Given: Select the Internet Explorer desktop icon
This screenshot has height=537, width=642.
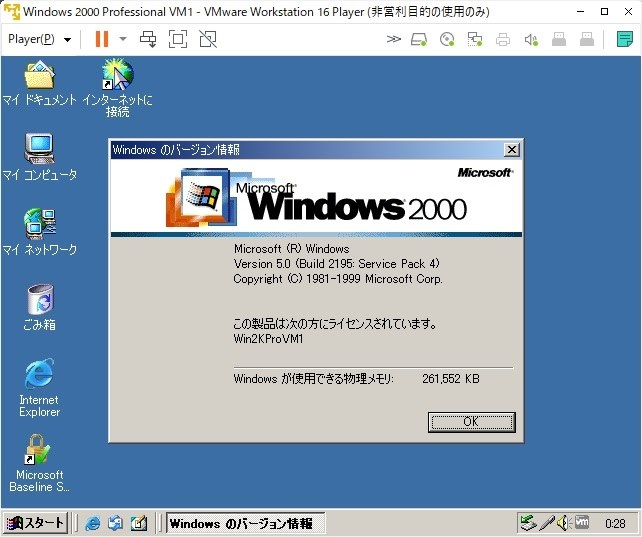Looking at the screenshot, I should coord(39,388).
